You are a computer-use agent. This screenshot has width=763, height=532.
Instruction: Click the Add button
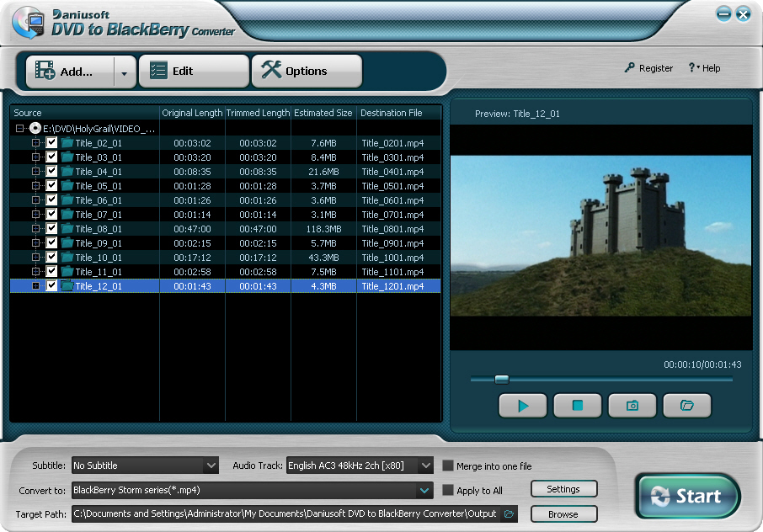click(x=71, y=72)
